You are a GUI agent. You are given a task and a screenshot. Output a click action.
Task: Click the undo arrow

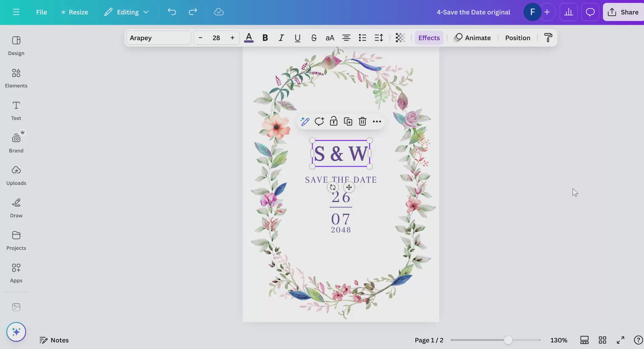(x=172, y=12)
